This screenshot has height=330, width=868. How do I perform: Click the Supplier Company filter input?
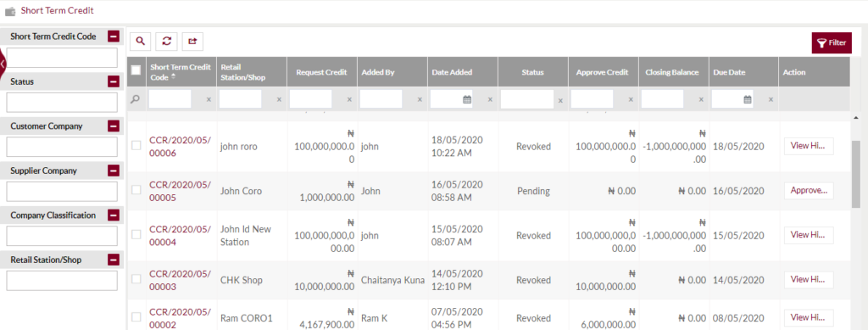pyautogui.click(x=62, y=192)
